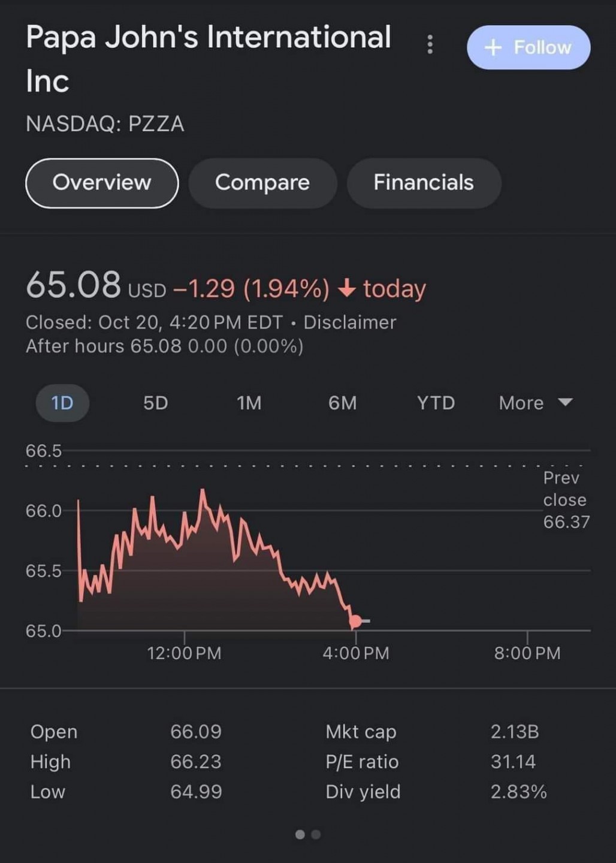Open the three-dot more options menu
This screenshot has width=616, height=863.
(430, 44)
